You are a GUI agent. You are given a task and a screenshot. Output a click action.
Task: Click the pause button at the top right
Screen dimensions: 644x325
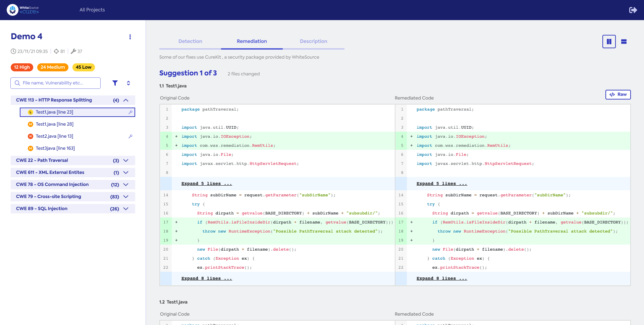[x=609, y=42]
